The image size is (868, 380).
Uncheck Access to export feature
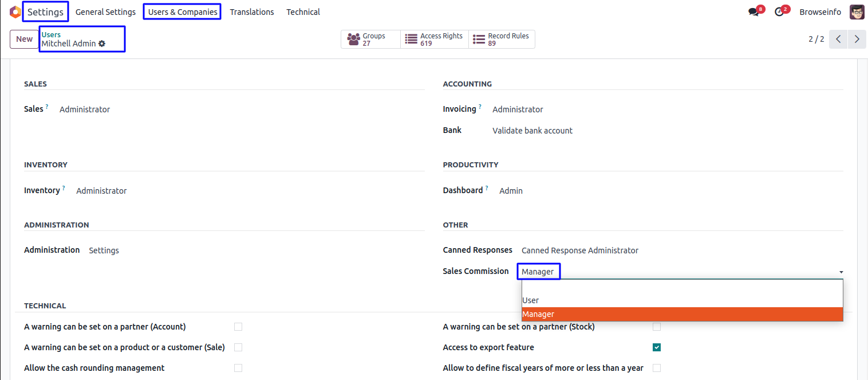657,347
